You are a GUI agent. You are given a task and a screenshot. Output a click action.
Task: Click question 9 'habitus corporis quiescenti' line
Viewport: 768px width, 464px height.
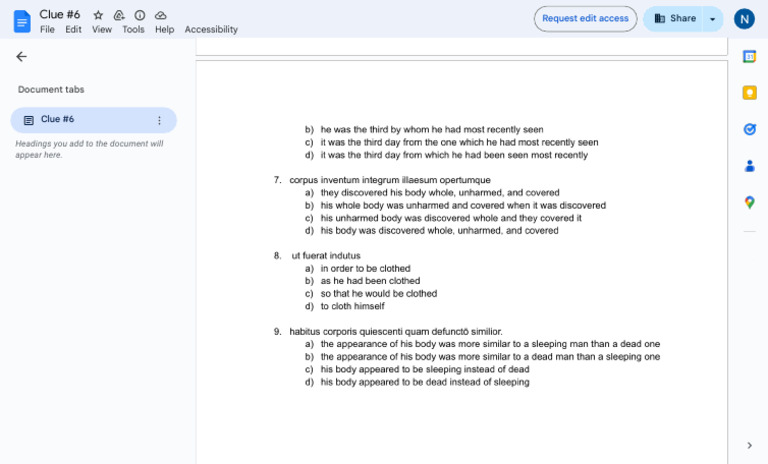396,332
